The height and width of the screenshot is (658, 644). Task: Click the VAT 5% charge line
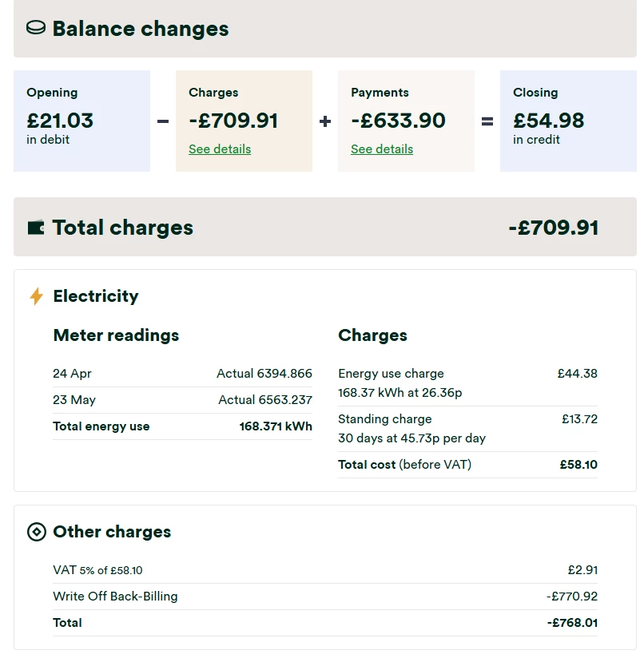324,570
